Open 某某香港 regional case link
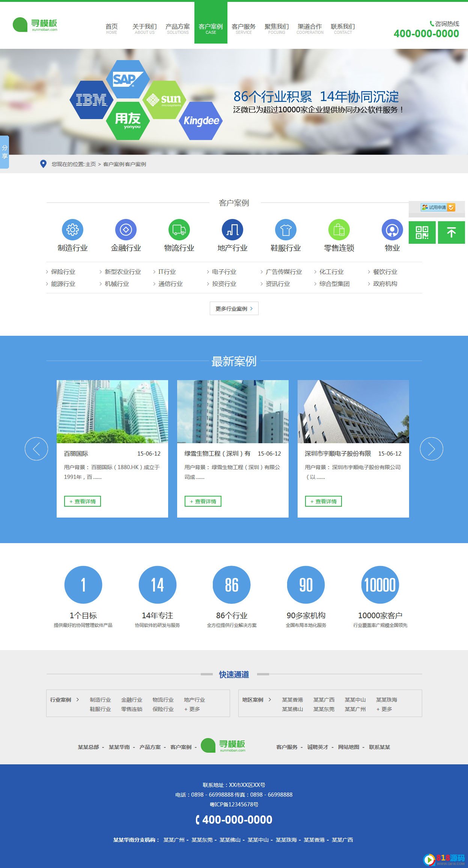Image resolution: width=468 pixels, height=868 pixels. 292,700
